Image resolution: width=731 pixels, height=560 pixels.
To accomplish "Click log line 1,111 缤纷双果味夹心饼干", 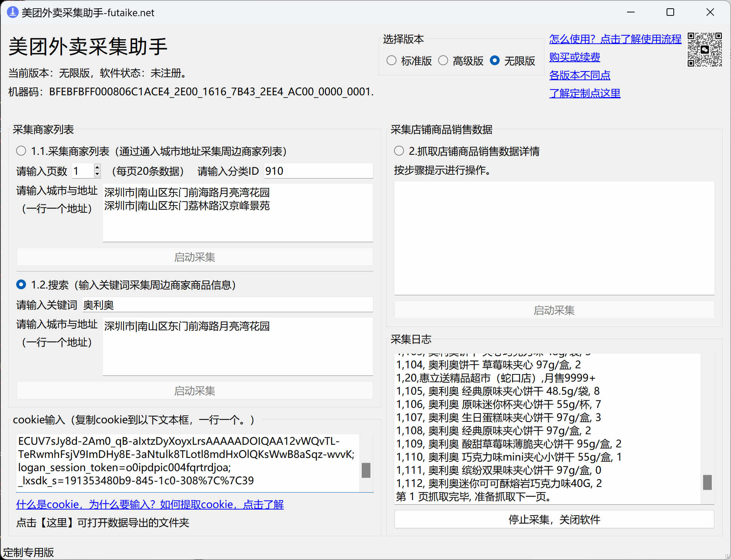I will pos(499,470).
